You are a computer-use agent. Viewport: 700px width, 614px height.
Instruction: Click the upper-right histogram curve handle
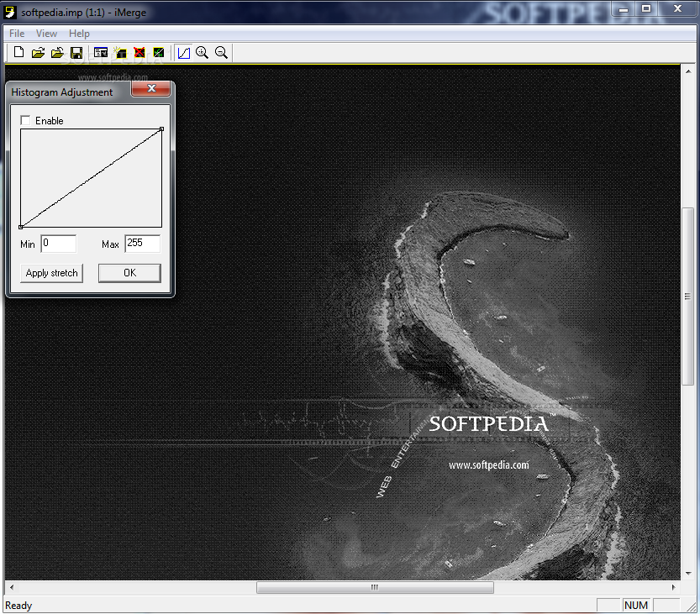click(x=161, y=129)
